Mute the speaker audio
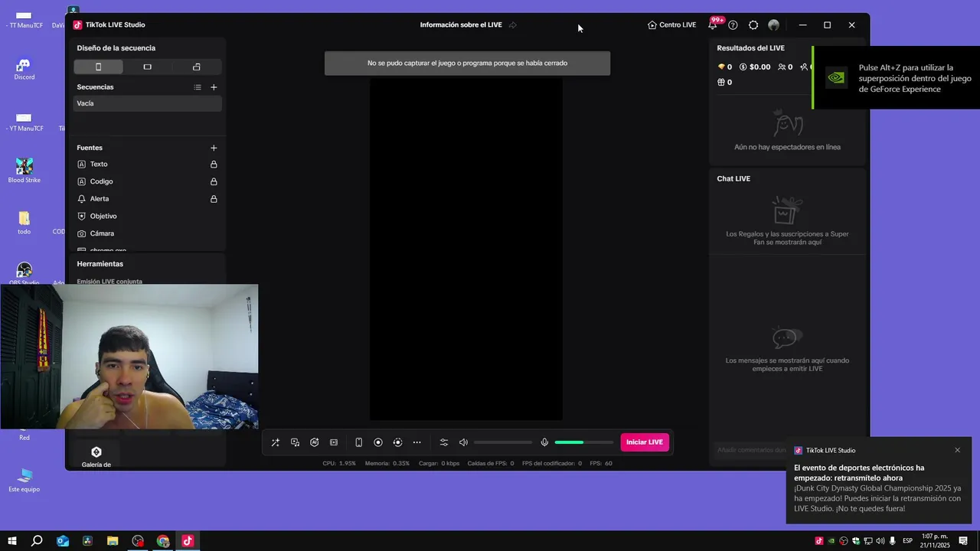 pos(463,442)
